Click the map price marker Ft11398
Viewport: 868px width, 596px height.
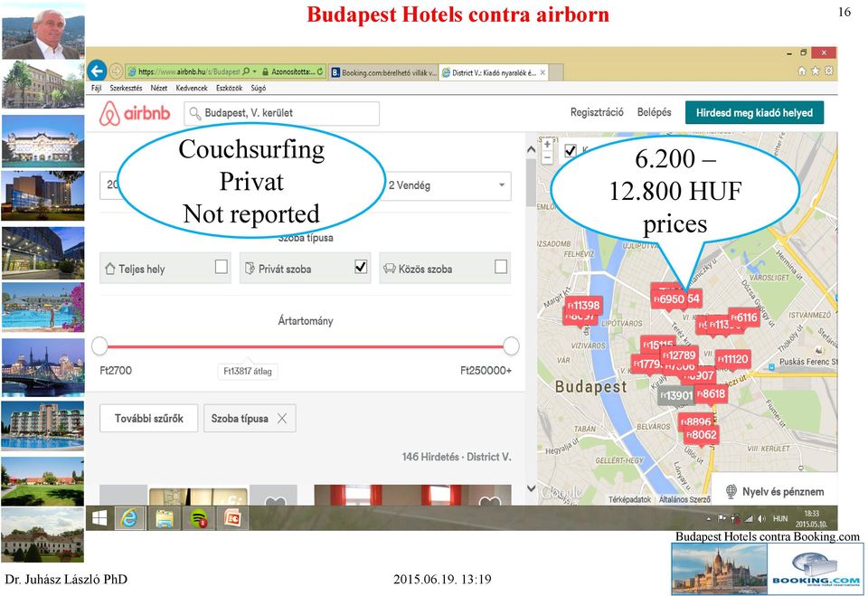(x=583, y=305)
